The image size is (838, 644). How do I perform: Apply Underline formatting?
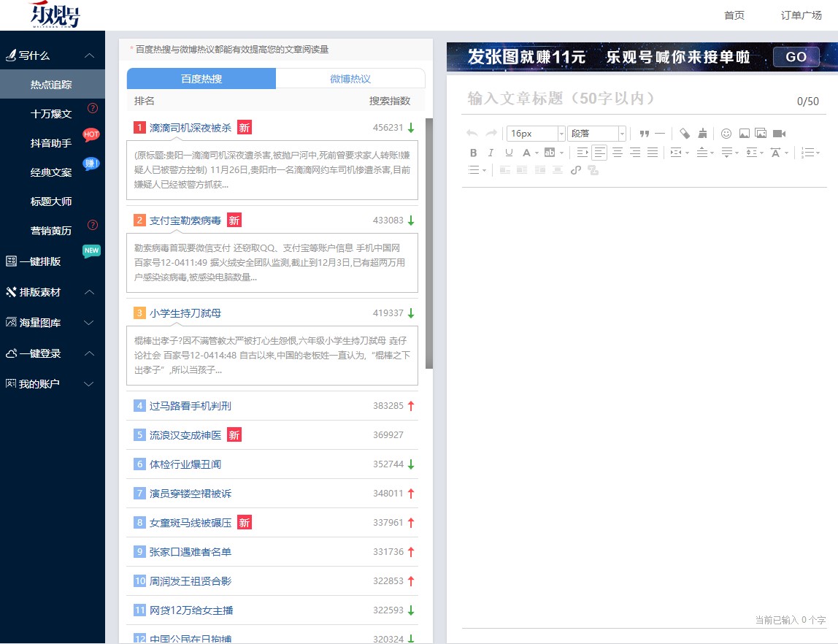point(508,152)
